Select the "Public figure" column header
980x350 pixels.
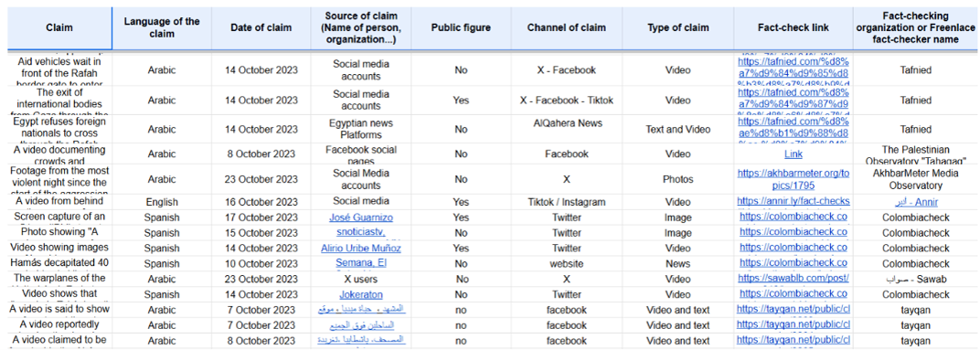coord(461,28)
